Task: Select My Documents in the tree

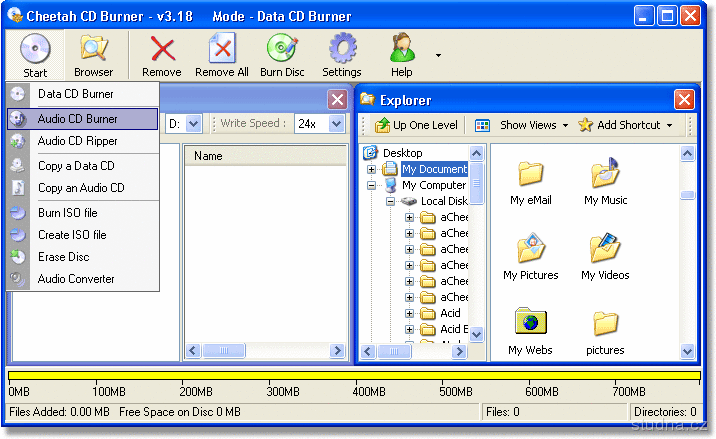Action: [434, 169]
